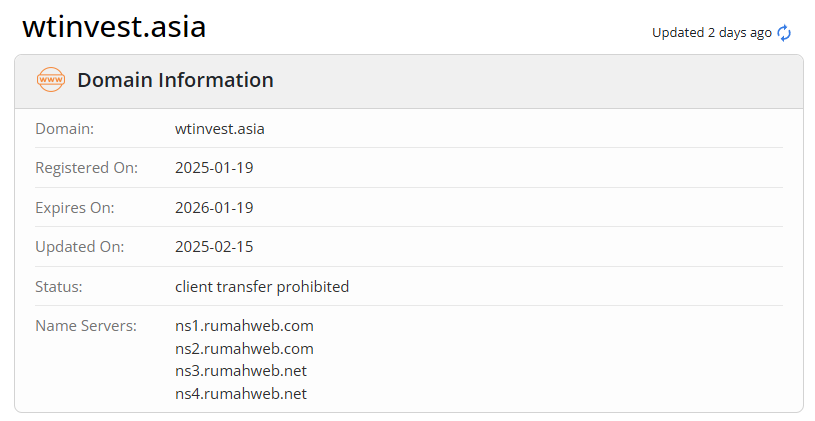Click the Domain Information panel header
This screenshot has width=815, height=421.
[x=175, y=80]
